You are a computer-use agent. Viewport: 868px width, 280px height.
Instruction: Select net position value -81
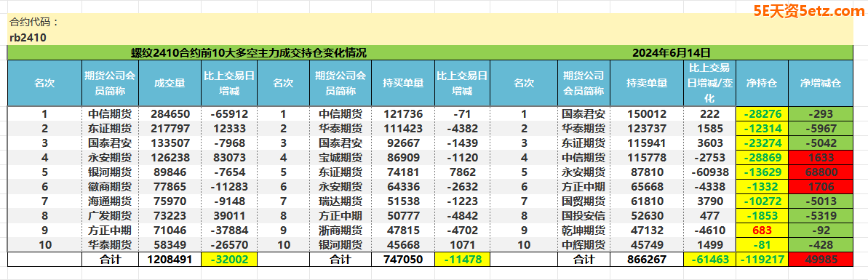click(762, 244)
